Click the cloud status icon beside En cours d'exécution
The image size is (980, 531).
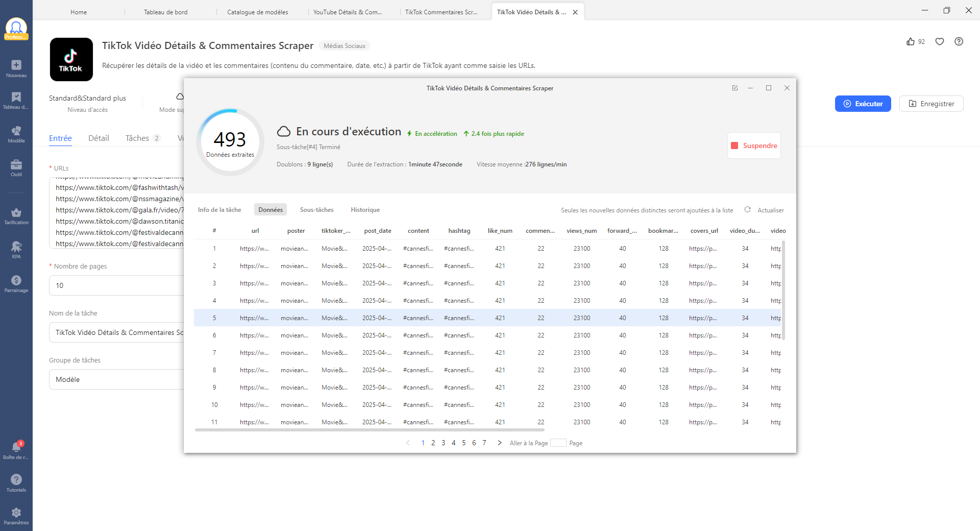284,132
